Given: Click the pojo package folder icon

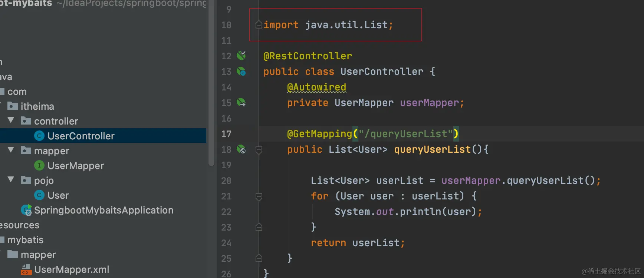Looking at the screenshot, I should click(x=26, y=180).
